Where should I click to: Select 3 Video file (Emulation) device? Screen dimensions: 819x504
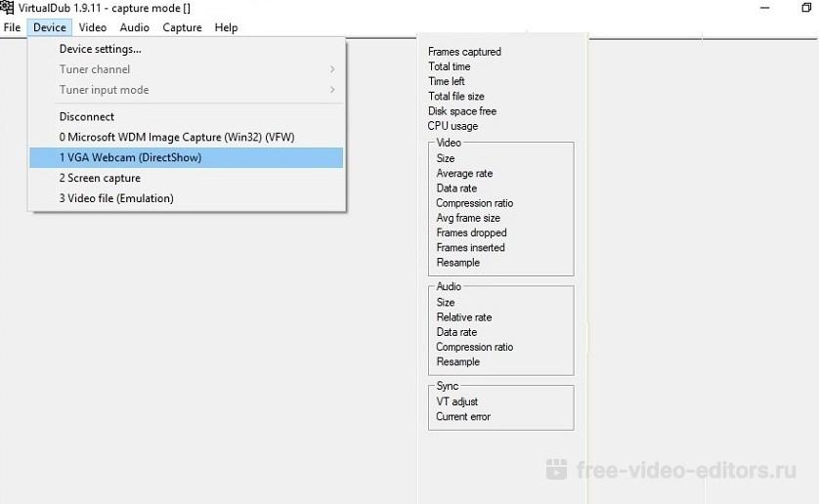tap(187, 198)
